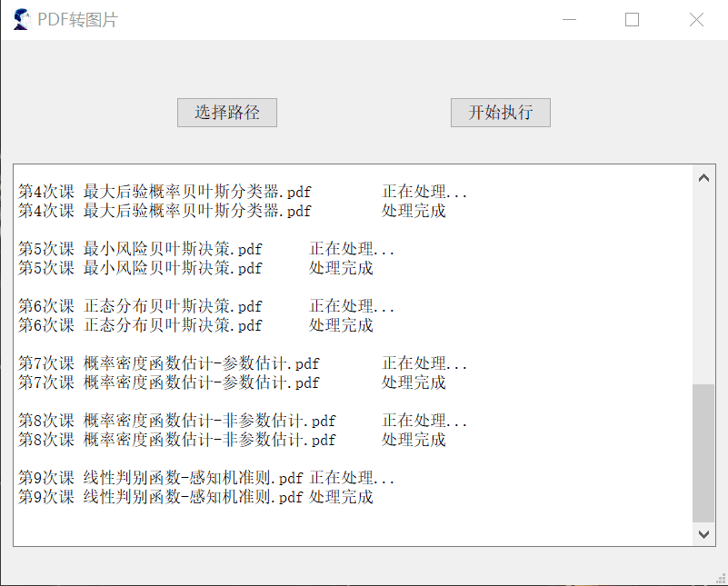Viewport: 728px width, 586px height.
Task: Click the PDF转图片 window title text
Action: point(78,20)
